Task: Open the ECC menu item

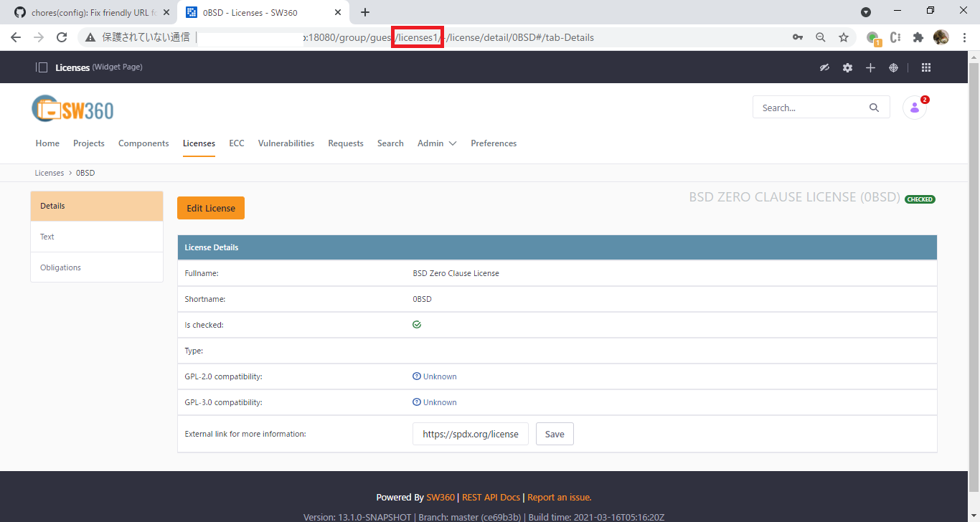Action: click(x=237, y=143)
